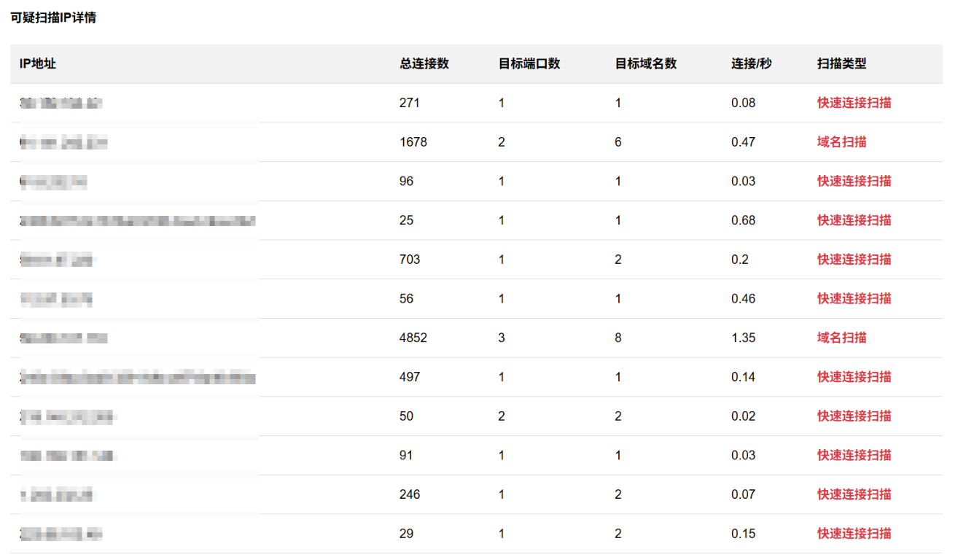Screen dimensions: 958x560
Task: Click 快速连接扫描 in the 50-connections row
Action: (854, 416)
